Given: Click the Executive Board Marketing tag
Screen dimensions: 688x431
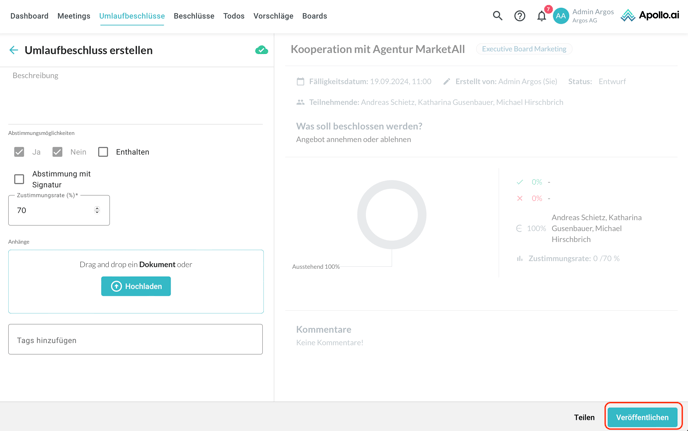Looking at the screenshot, I should point(524,49).
